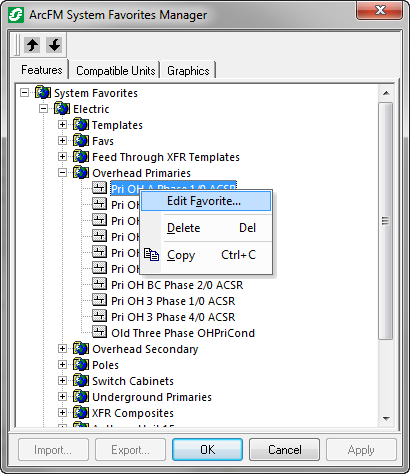Expand the Underground Primaries node
This screenshot has height=474, width=410.
tap(62, 397)
